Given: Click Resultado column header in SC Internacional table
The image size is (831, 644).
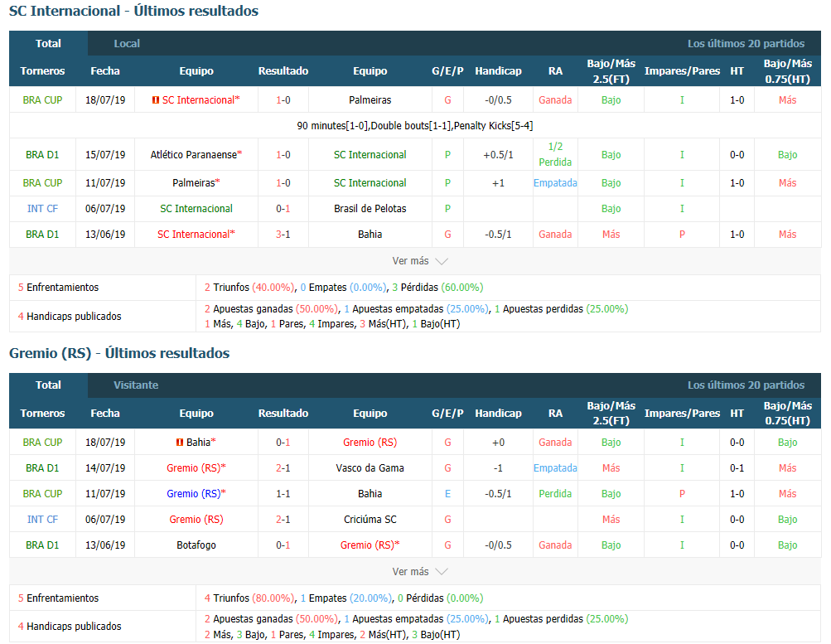Looking at the screenshot, I should pos(283,71).
